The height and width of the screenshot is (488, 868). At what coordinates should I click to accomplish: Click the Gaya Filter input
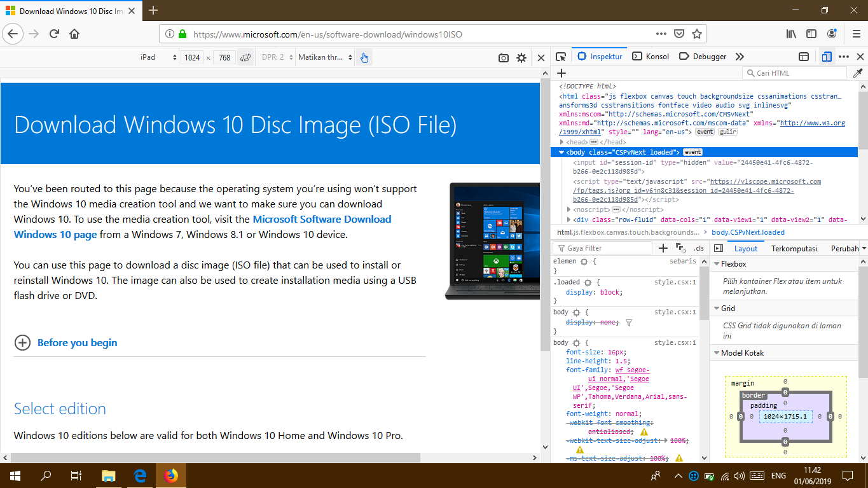pos(602,248)
